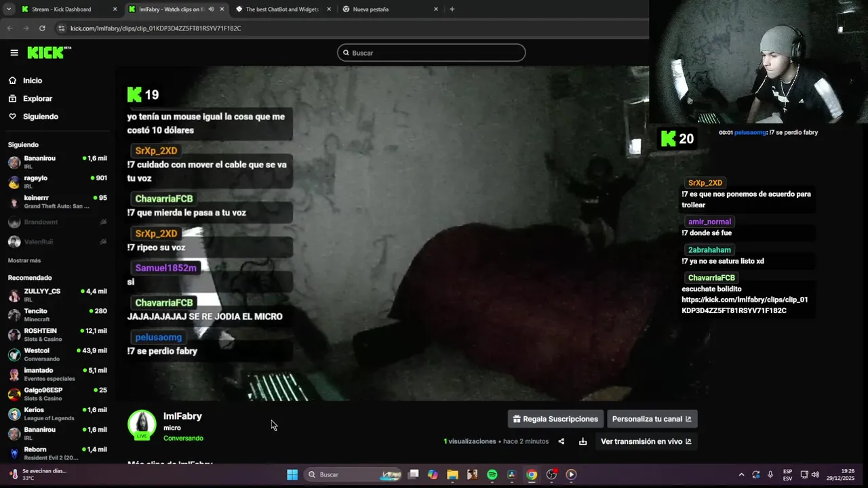Click the Kick Buscar search field
The width and height of the screenshot is (868, 488).
[431, 53]
